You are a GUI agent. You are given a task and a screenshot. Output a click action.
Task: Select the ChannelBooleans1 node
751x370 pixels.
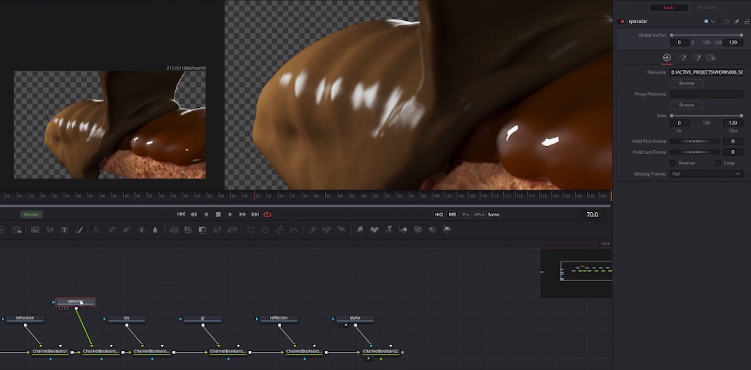(x=50, y=352)
